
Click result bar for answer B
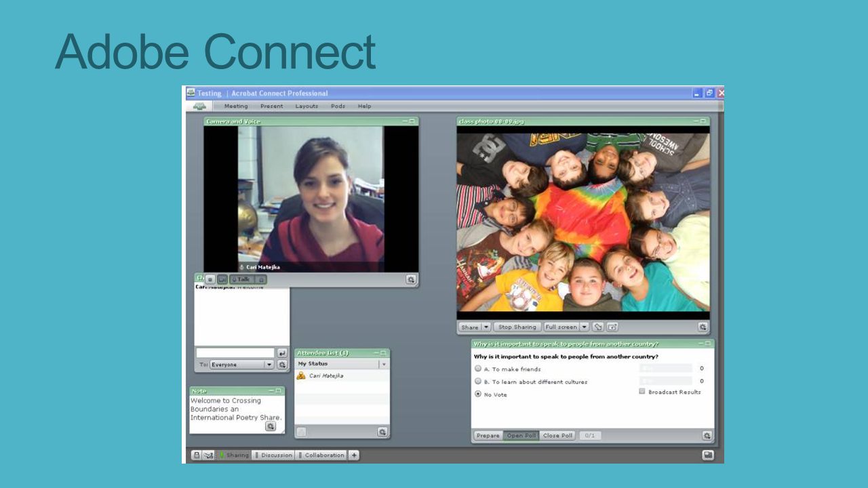(x=665, y=381)
